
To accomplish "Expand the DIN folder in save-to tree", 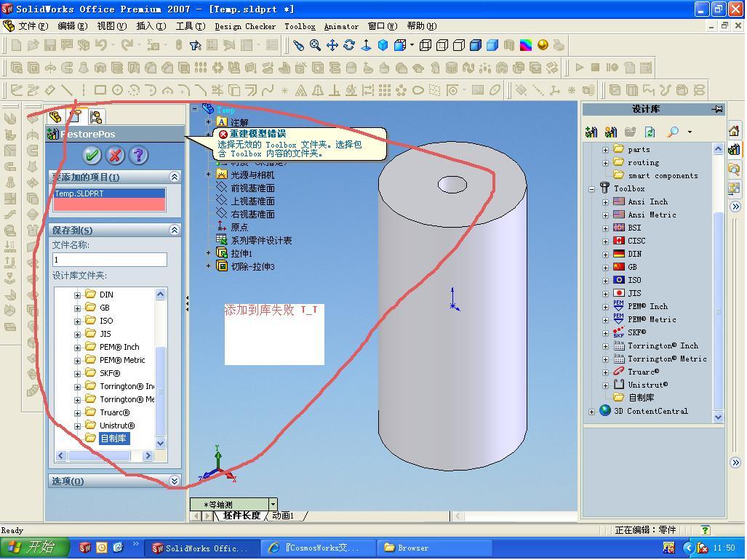I will pos(77,295).
